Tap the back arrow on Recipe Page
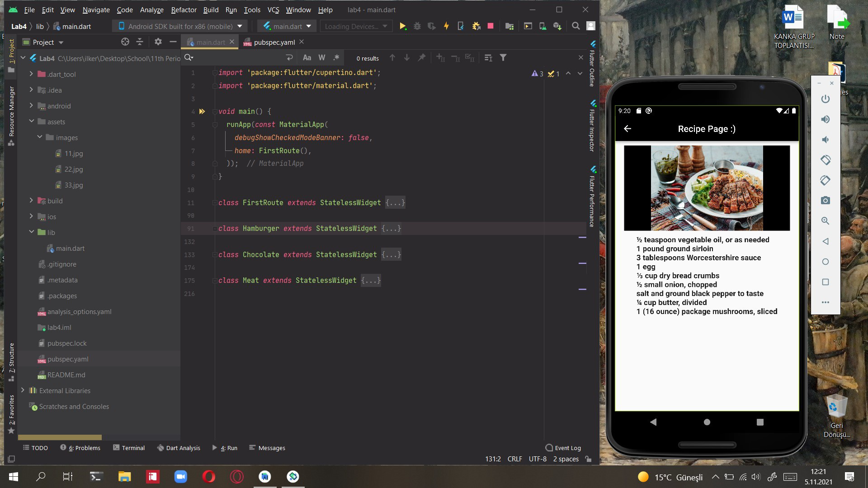 coord(627,129)
